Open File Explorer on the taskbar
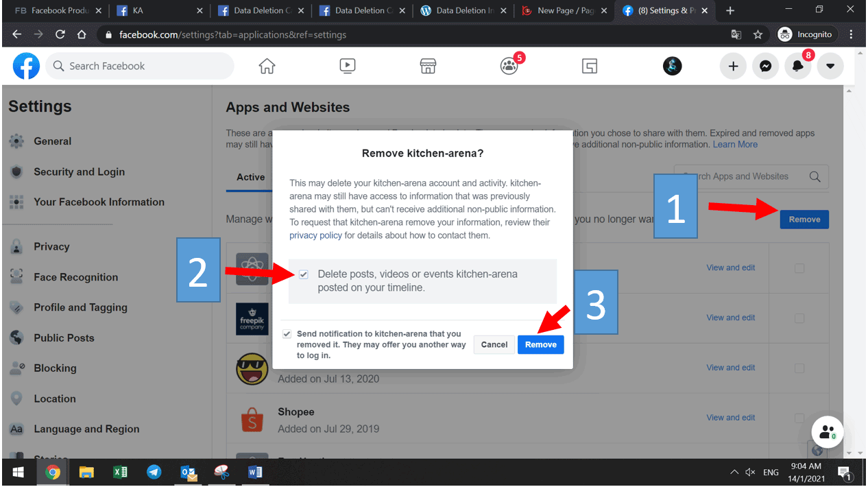The image size is (868, 487). pos(86,472)
